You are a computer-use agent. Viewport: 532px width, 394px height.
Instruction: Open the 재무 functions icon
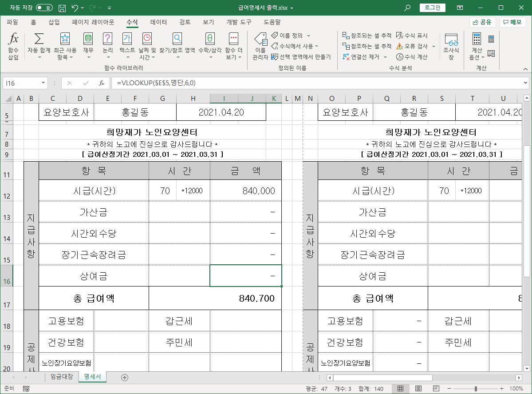click(88, 39)
